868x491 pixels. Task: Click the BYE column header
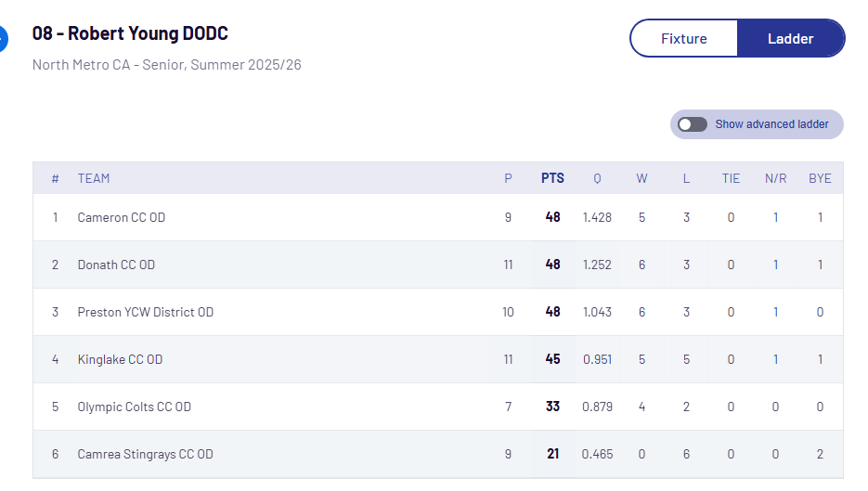820,178
